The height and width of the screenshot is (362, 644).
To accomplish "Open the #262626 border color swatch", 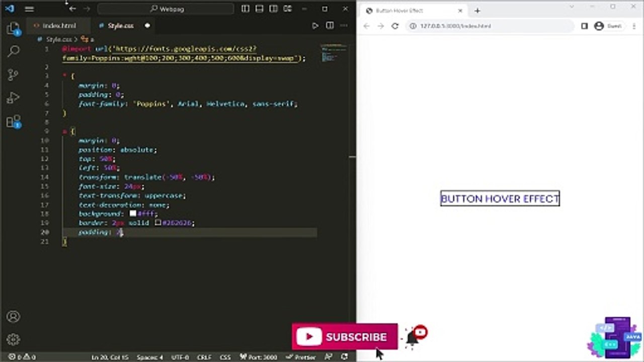I will [158, 223].
